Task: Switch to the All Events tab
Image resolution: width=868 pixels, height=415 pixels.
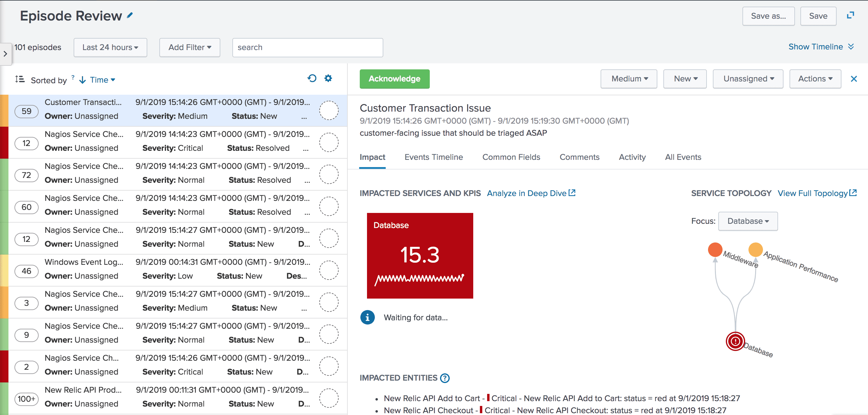Action: coord(683,157)
